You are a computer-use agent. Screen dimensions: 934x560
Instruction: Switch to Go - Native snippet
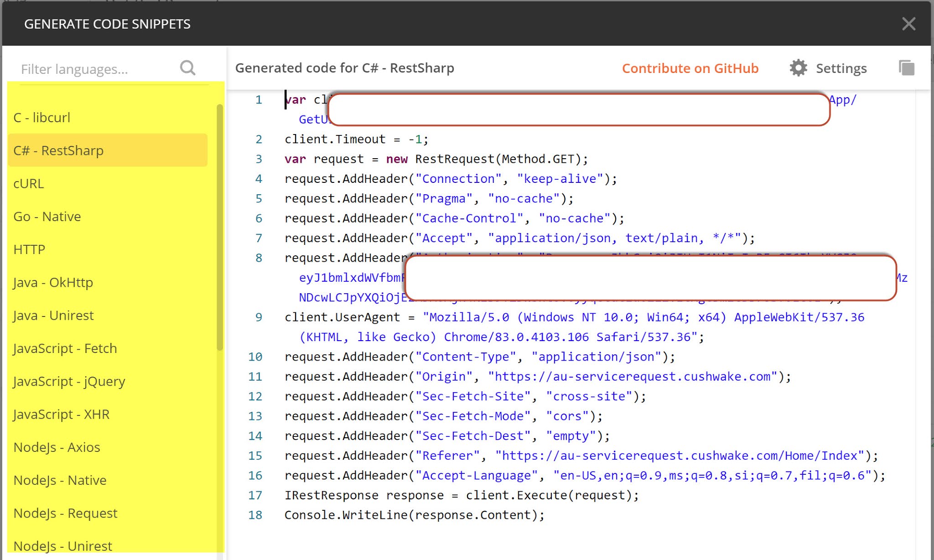pyautogui.click(x=47, y=216)
